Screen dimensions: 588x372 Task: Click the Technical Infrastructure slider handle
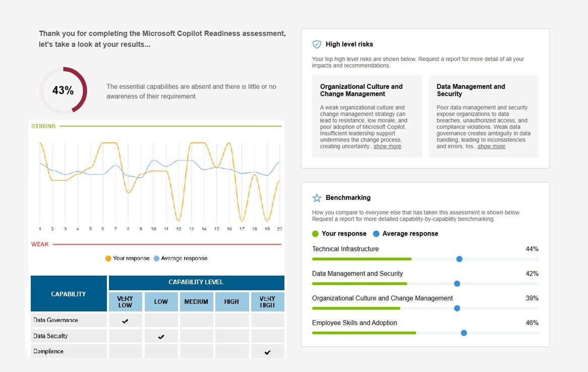coord(459,258)
